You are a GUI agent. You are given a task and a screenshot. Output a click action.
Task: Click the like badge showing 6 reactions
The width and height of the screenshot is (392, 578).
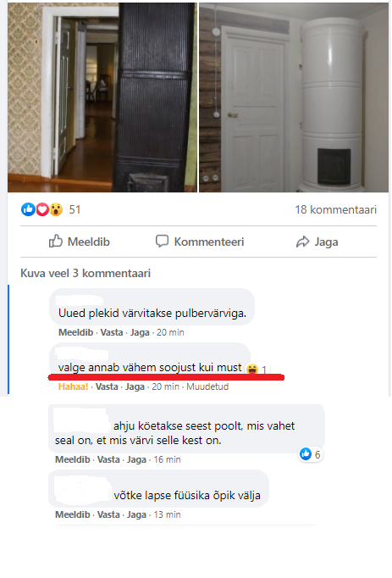point(311,454)
